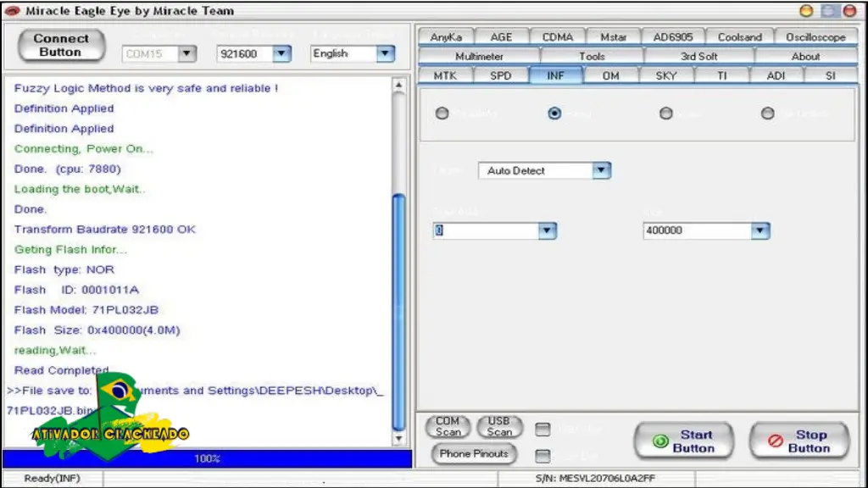Open the 921600 baud rate dropdown
This screenshot has height=488, width=868.
point(281,53)
